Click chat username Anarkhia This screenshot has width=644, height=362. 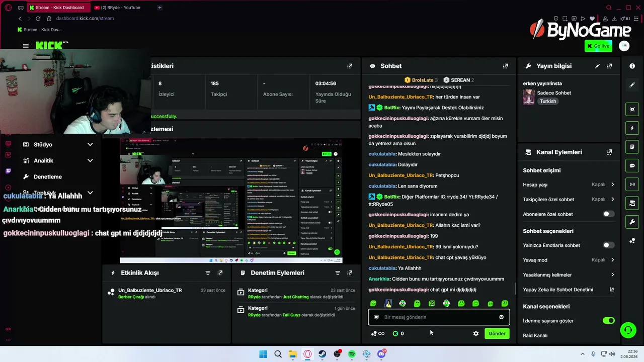(x=379, y=279)
